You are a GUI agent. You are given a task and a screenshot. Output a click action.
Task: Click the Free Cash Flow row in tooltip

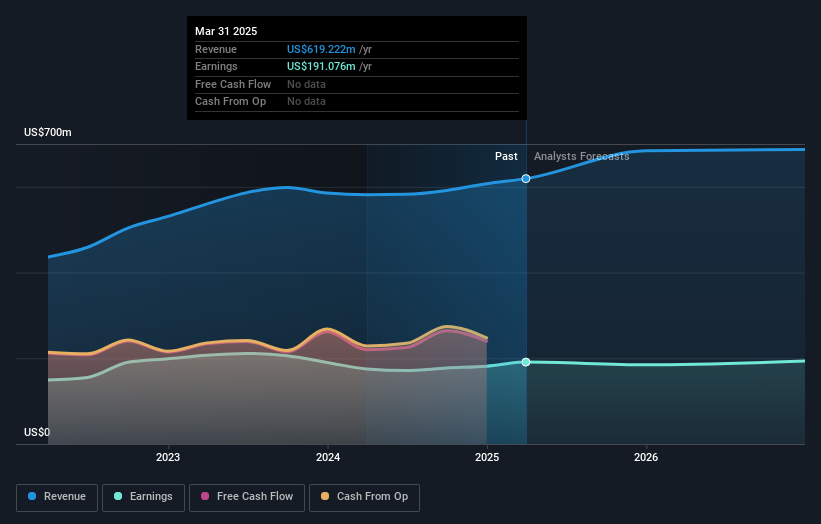click(357, 84)
